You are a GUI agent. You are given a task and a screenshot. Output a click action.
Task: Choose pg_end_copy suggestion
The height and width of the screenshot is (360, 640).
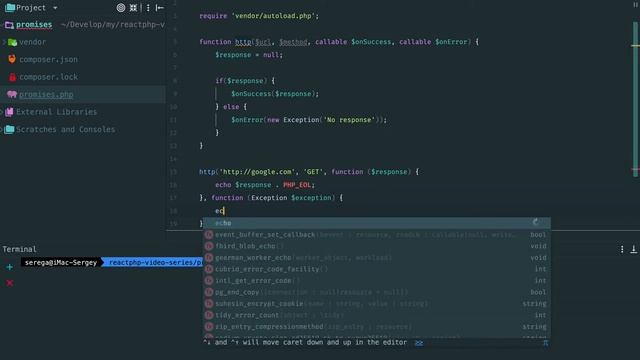tap(377, 292)
